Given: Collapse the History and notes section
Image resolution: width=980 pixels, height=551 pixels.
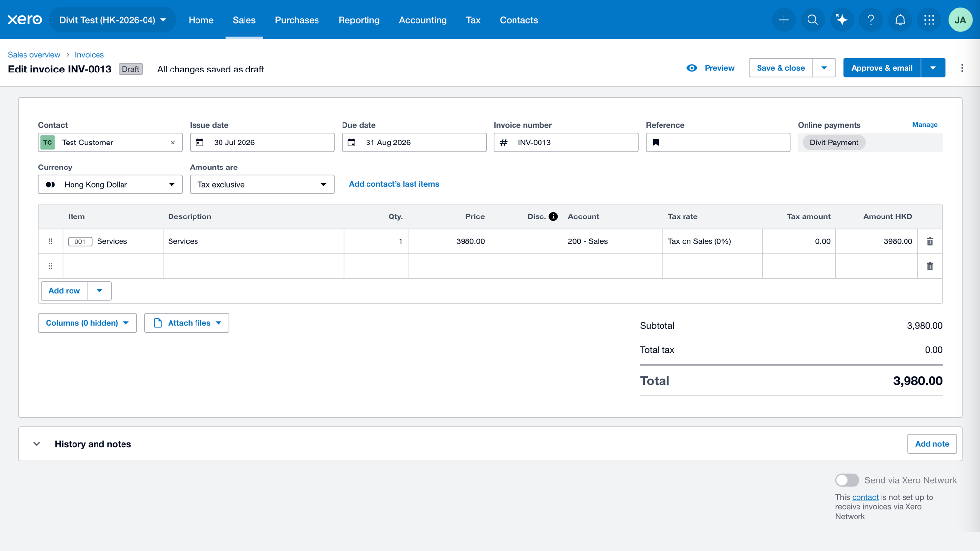Looking at the screenshot, I should pyautogui.click(x=37, y=444).
